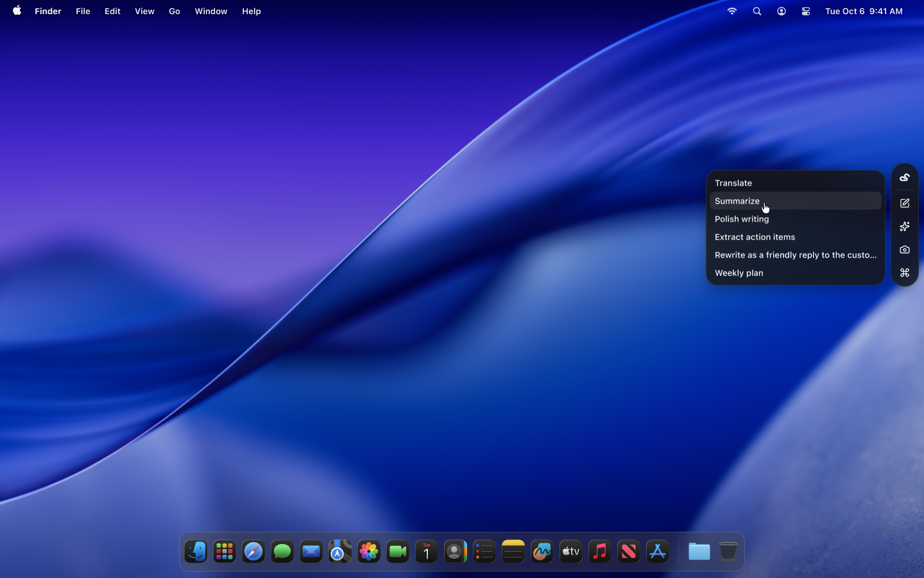Select the camera screenshot icon in floating toolbar
The height and width of the screenshot is (578, 924).
click(905, 249)
